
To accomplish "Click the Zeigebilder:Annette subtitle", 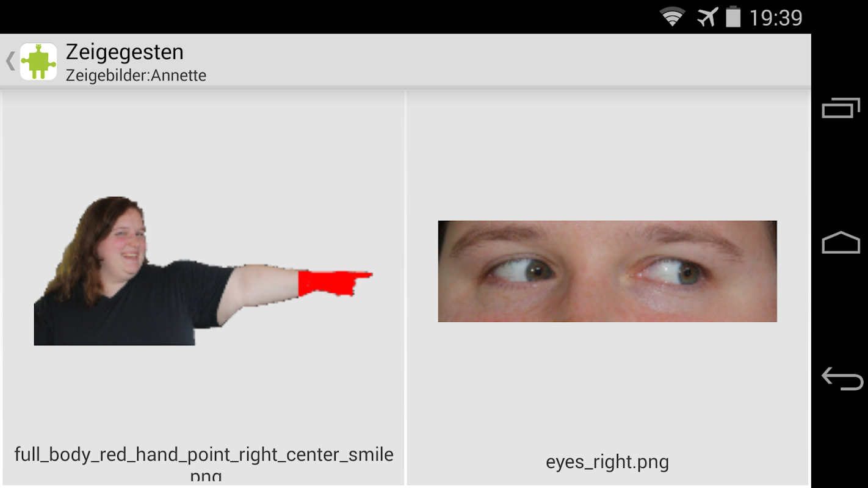I will pyautogui.click(x=136, y=76).
